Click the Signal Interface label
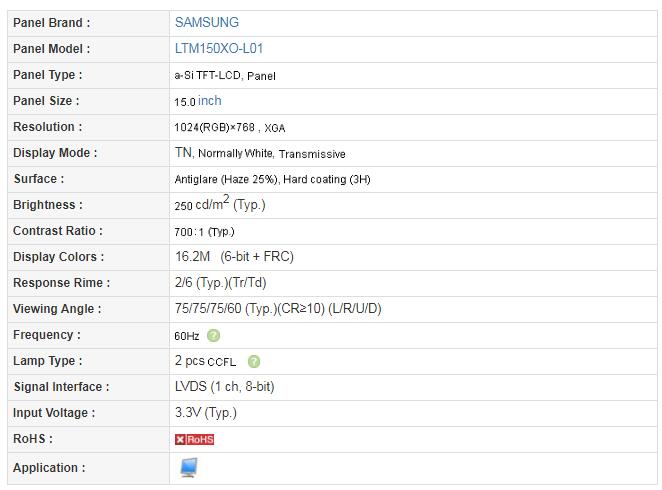Viewport: 662px width, 490px height. (x=62, y=387)
